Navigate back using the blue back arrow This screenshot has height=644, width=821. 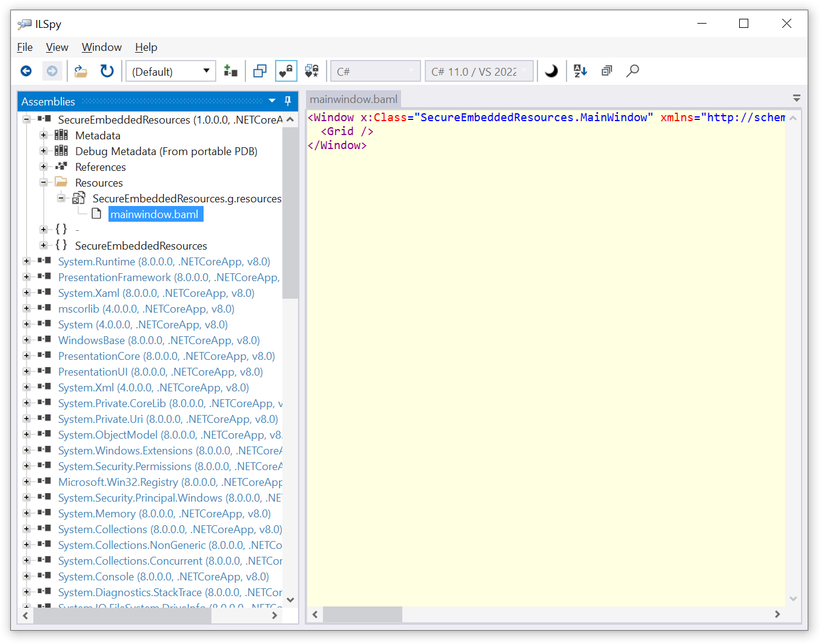pos(25,71)
